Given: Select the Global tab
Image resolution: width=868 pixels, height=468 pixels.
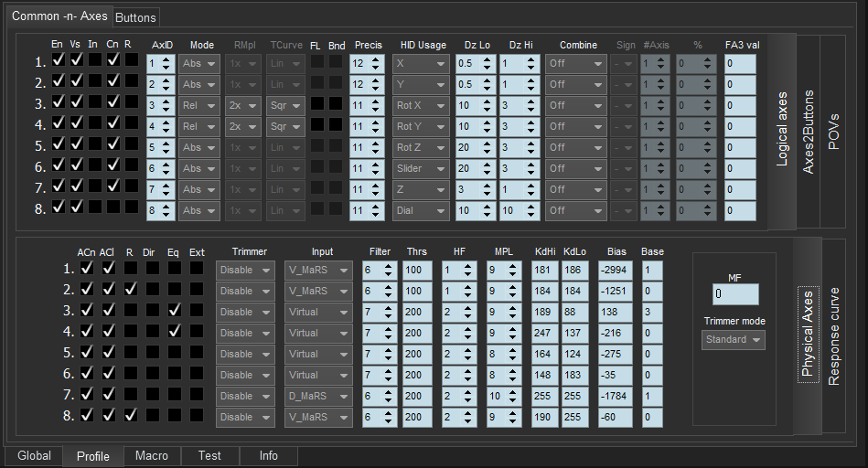Looking at the screenshot, I should pos(34,455).
